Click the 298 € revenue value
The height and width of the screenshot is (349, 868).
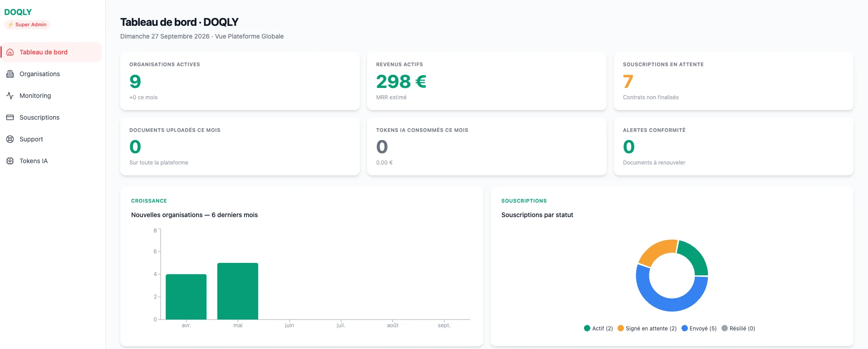pyautogui.click(x=401, y=82)
